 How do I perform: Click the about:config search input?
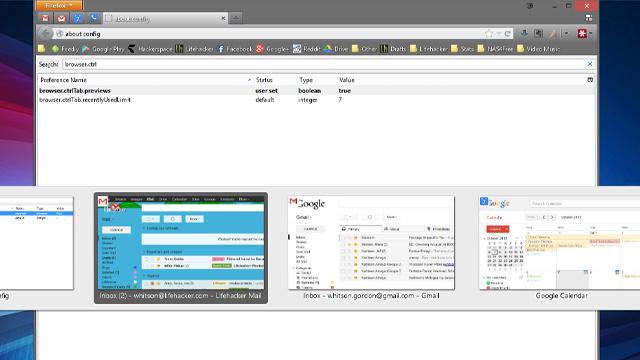pos(324,64)
